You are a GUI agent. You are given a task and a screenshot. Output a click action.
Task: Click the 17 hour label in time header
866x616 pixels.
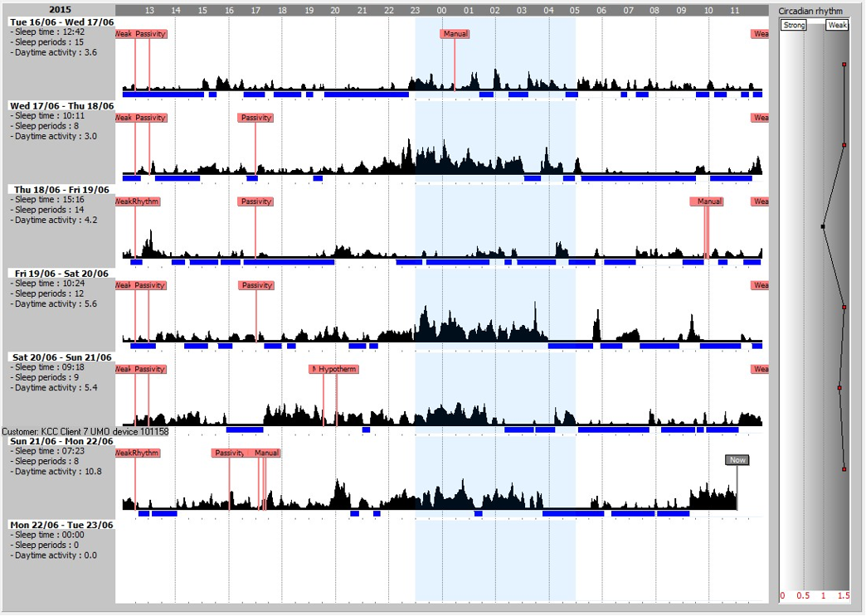pos(255,10)
